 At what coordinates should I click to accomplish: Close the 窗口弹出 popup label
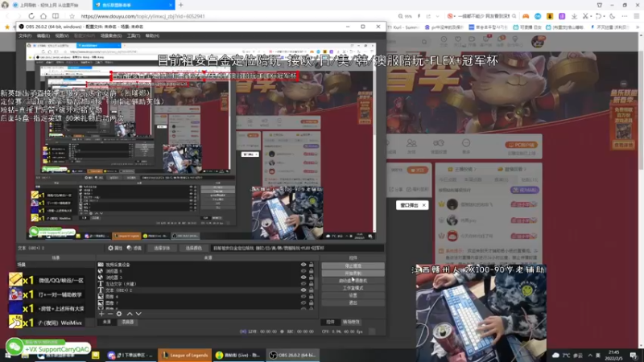coord(423,205)
